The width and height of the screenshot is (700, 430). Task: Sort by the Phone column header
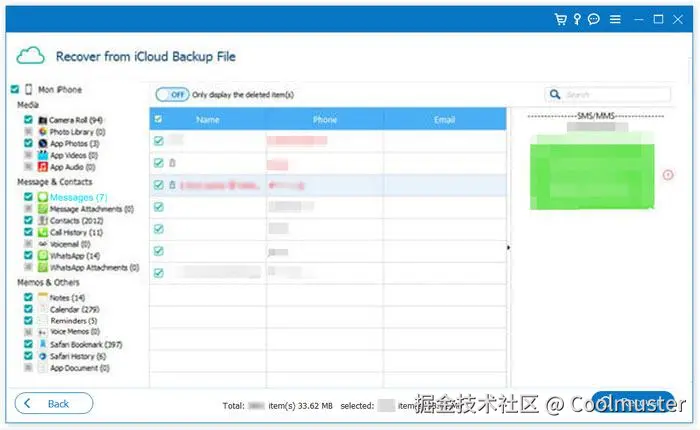tap(325, 120)
